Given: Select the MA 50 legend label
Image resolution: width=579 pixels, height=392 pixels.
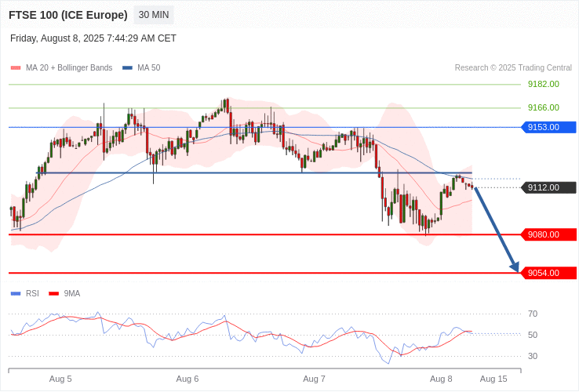Looking at the screenshot, I should tap(149, 68).
